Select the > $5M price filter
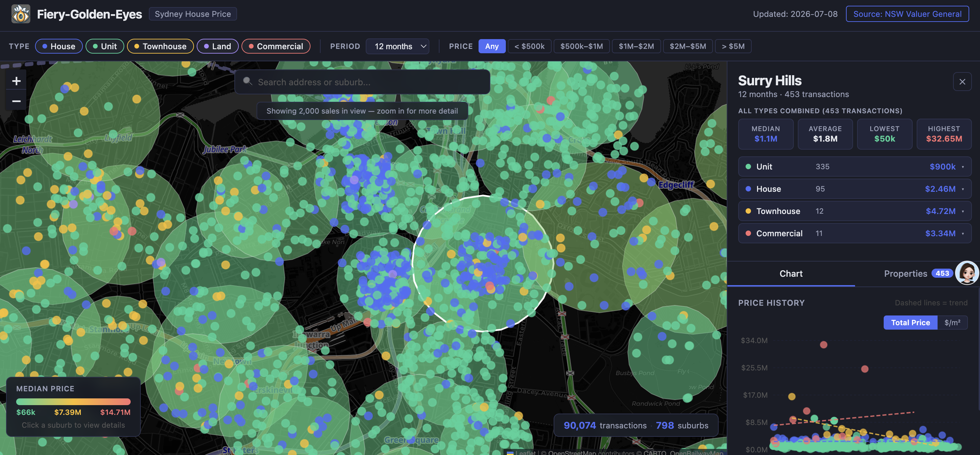Viewport: 980px width, 455px height. point(733,46)
